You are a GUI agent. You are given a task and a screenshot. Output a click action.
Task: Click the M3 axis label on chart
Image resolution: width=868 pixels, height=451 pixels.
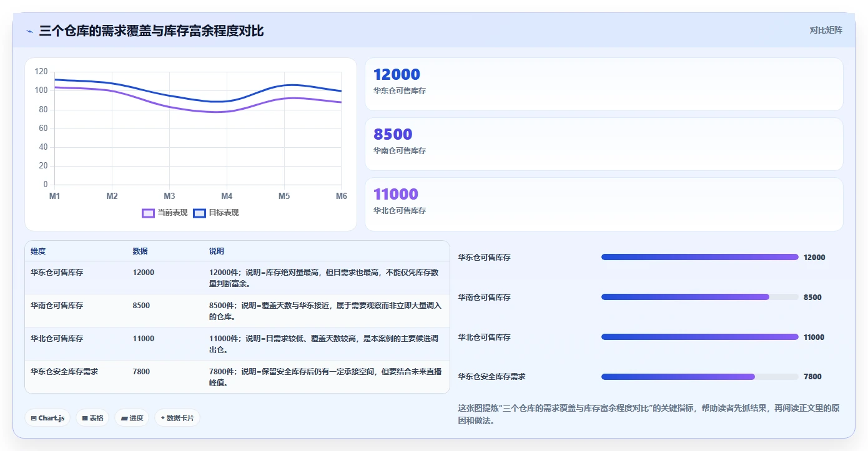tap(169, 196)
